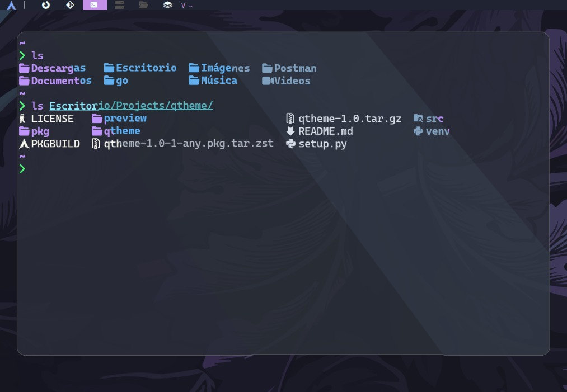Open the Arch Linux launcher icon
The image size is (567, 392).
click(x=11, y=5)
